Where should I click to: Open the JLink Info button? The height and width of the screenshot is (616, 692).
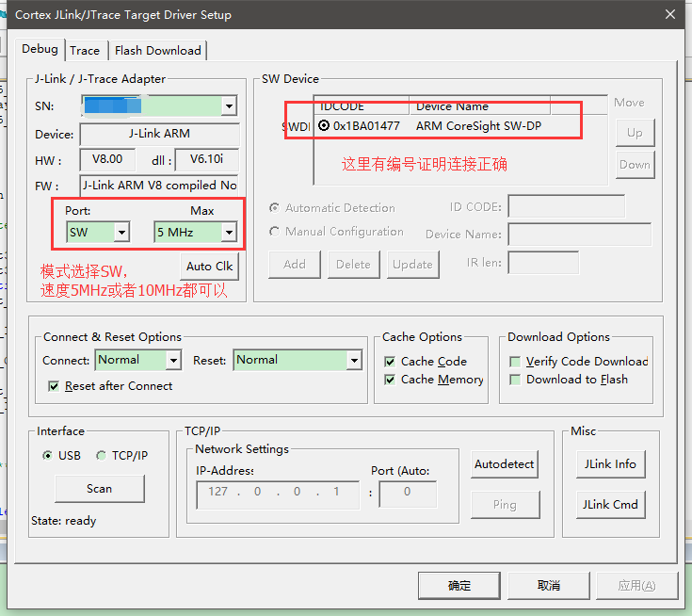point(610,464)
